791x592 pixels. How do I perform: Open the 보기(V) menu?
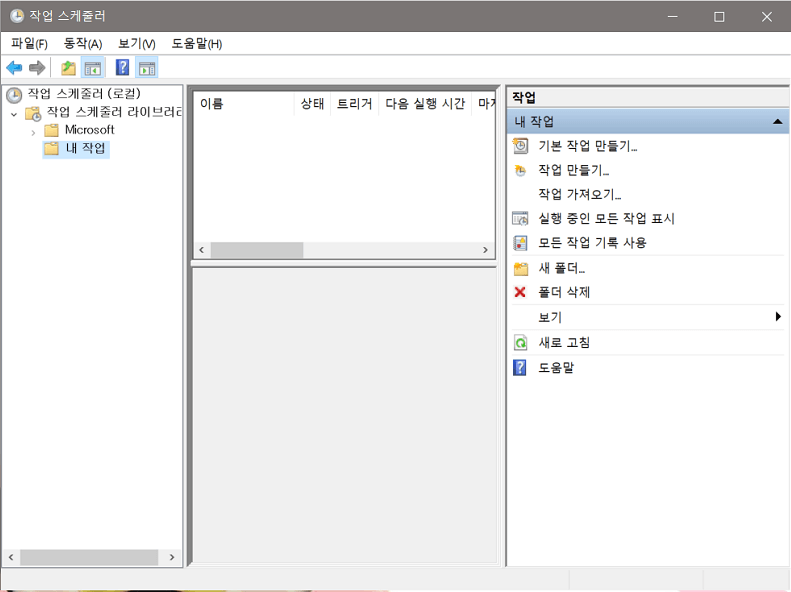coord(137,44)
